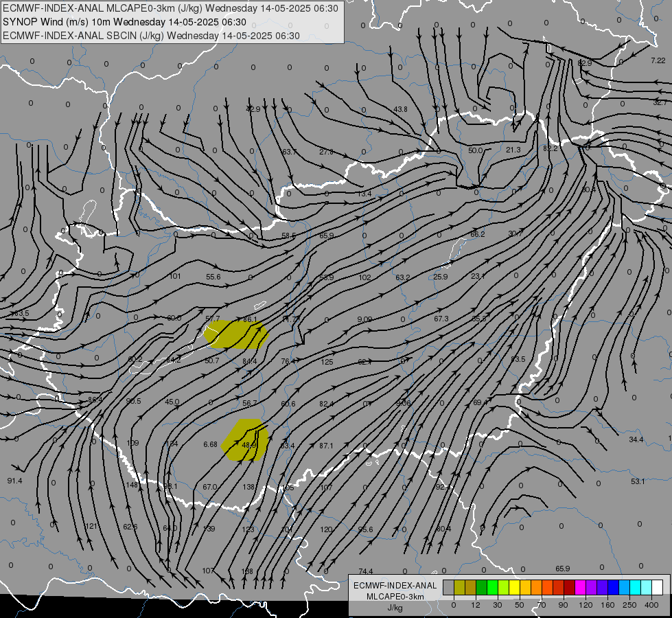Click the pure blue legend swatch
This screenshot has width=672, height=618.
613,587
